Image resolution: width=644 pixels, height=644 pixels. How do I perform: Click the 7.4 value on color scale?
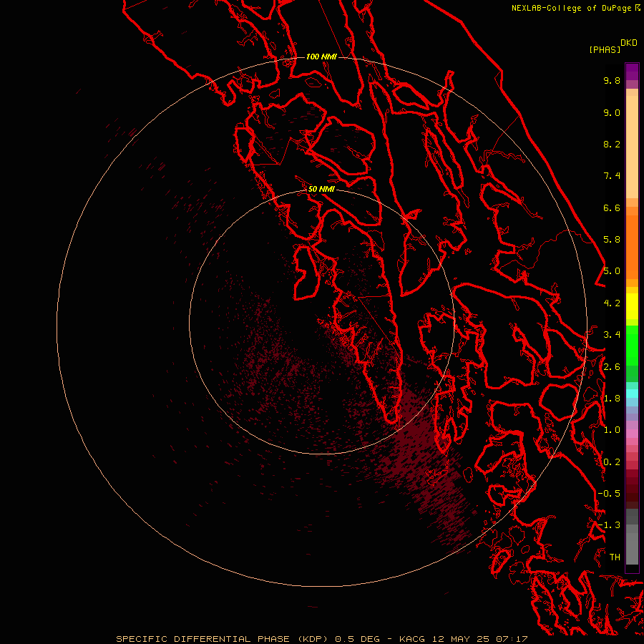point(612,176)
